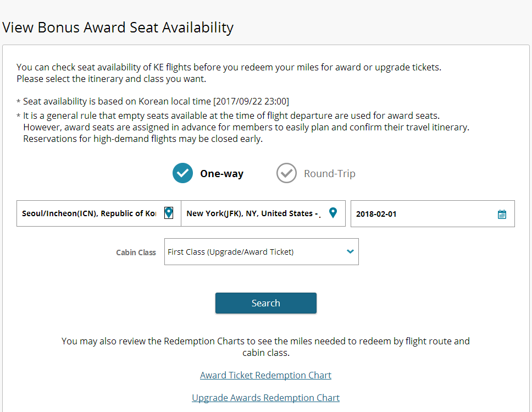Click the View Bonus Award Seat Availability heading
The width and height of the screenshot is (532, 412).
point(118,28)
